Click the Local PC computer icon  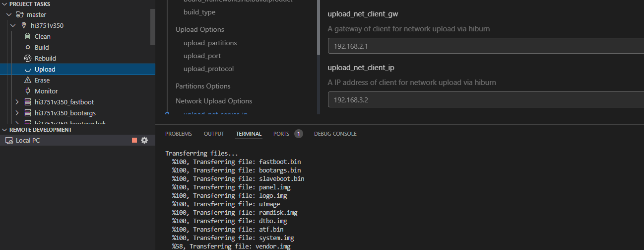coord(9,141)
